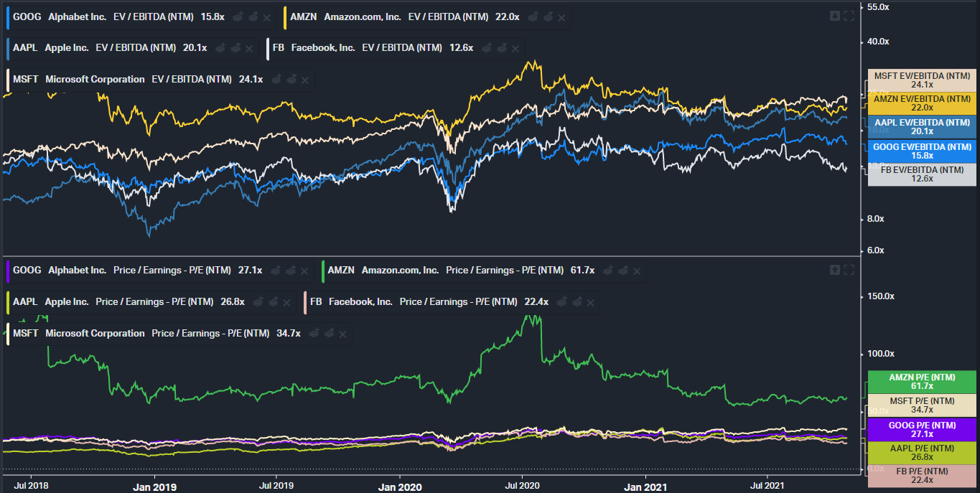Click the 'Microsoft Corporation' Price / Earnings legend text

(x=95, y=334)
